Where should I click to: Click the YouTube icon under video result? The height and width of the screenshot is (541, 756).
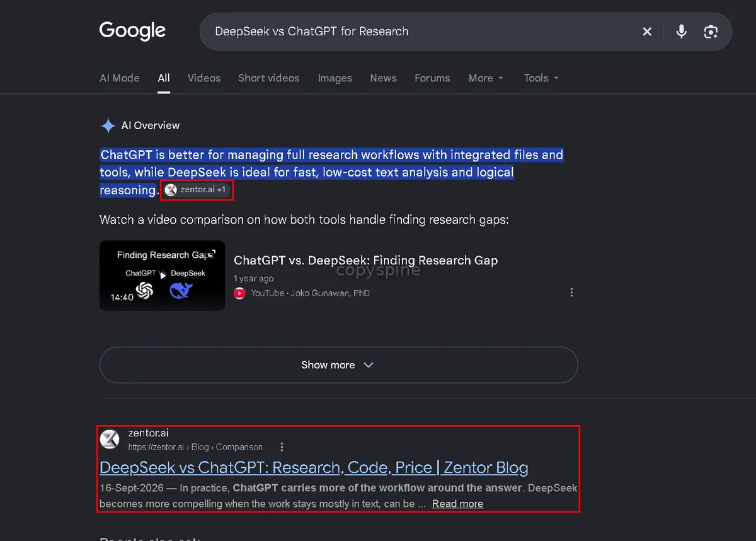(239, 293)
